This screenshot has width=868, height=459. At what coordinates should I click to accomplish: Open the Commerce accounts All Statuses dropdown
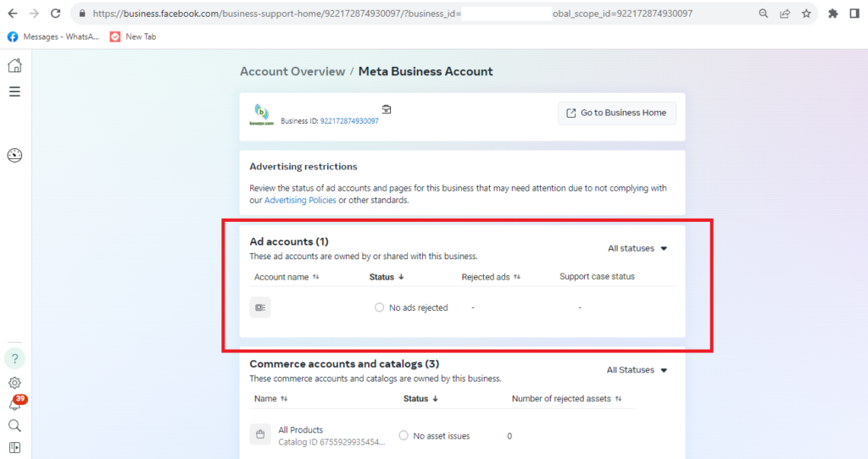tap(637, 370)
